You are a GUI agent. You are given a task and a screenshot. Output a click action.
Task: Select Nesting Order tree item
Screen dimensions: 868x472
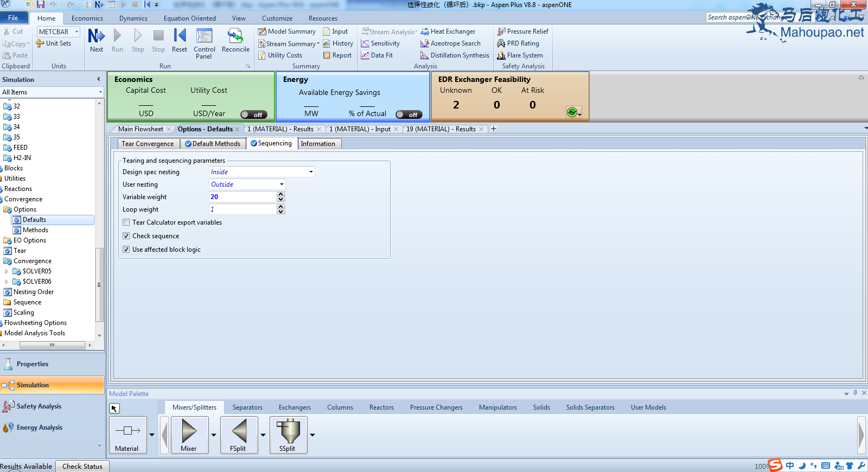click(x=34, y=292)
